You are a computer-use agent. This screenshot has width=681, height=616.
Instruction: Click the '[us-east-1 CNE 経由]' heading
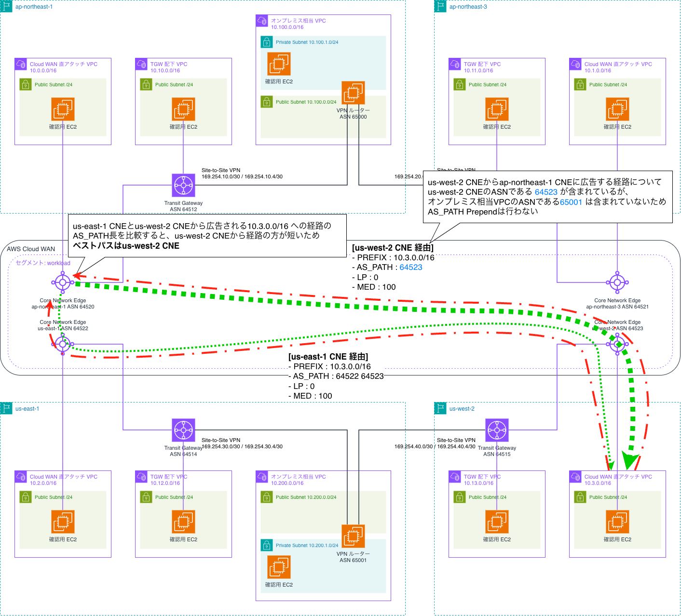[x=328, y=357]
